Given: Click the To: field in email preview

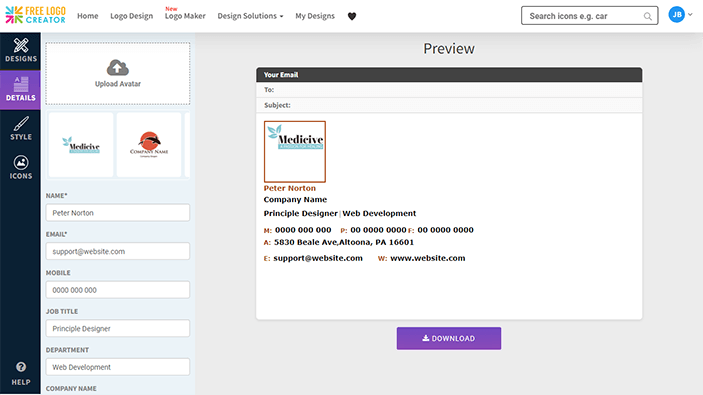Looking at the screenshot, I should (x=449, y=90).
